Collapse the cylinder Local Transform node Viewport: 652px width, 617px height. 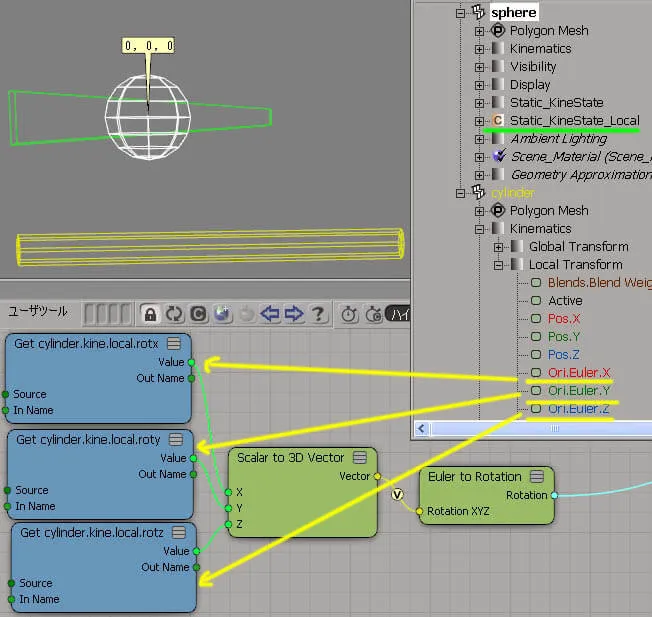click(498, 265)
